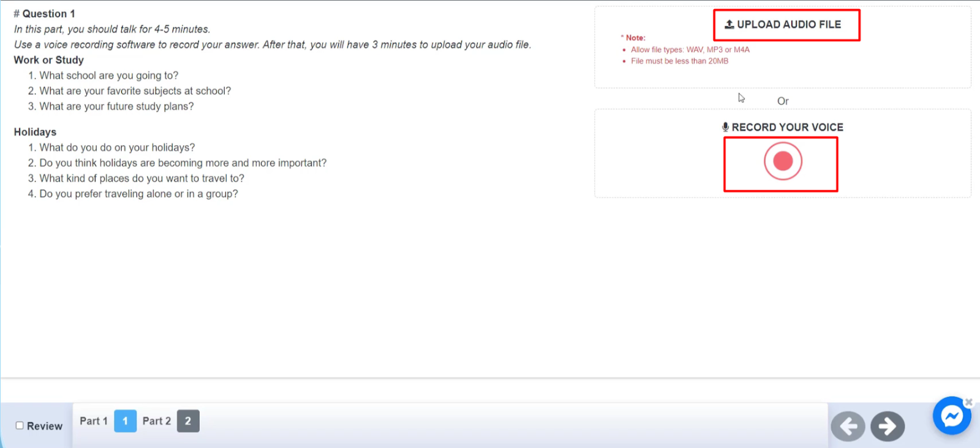
Task: Click 'What are your favorite subjects at school?'
Action: (135, 91)
